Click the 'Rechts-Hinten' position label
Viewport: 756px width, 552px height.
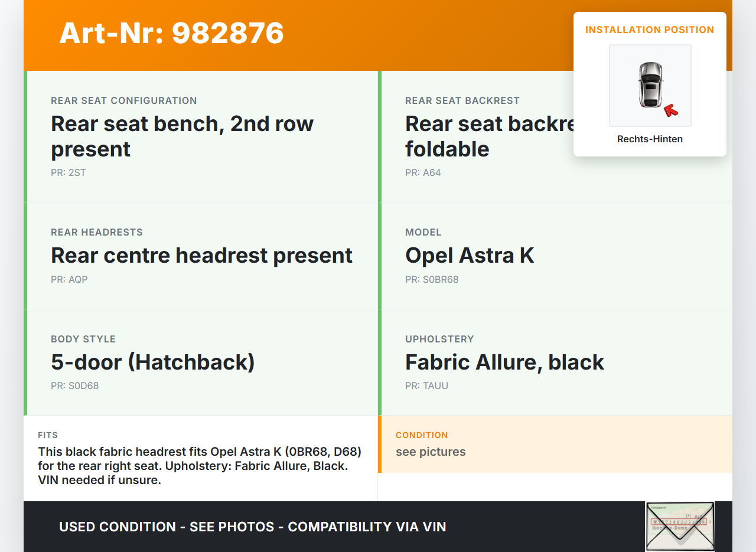point(650,139)
